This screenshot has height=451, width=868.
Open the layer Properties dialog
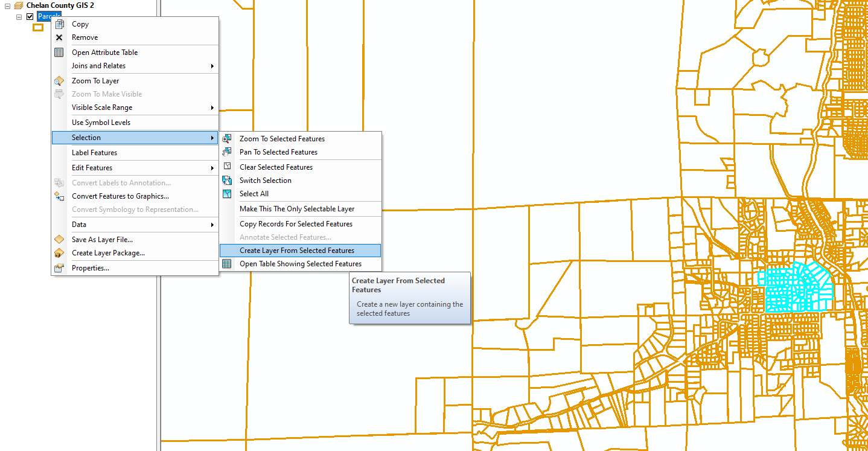click(x=89, y=266)
